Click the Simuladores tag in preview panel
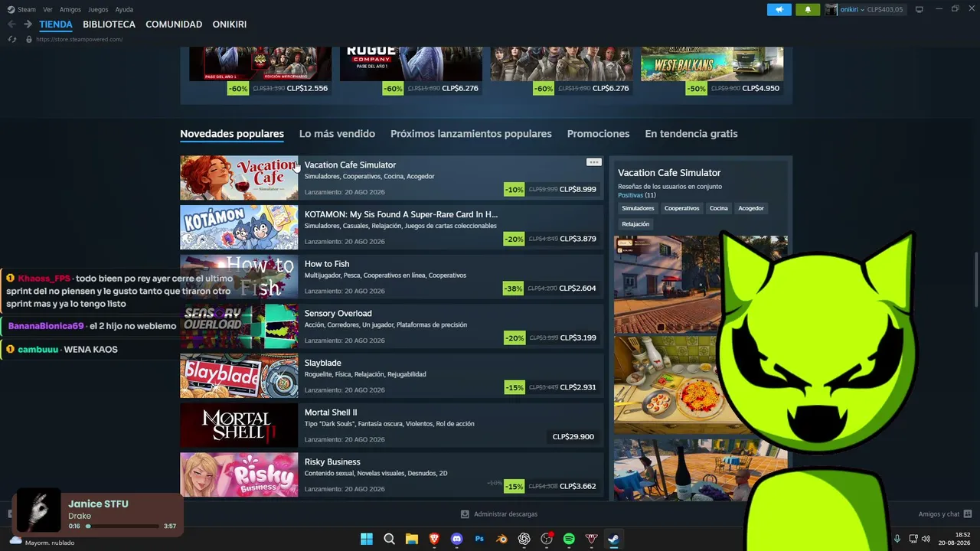980x551 pixels. coord(638,208)
